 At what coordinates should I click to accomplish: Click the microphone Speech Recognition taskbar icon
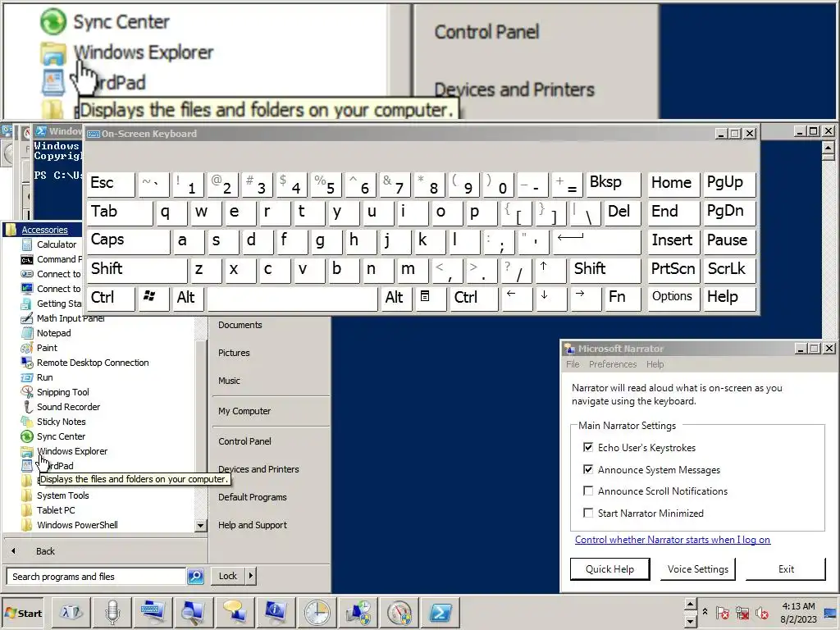pos(112,612)
